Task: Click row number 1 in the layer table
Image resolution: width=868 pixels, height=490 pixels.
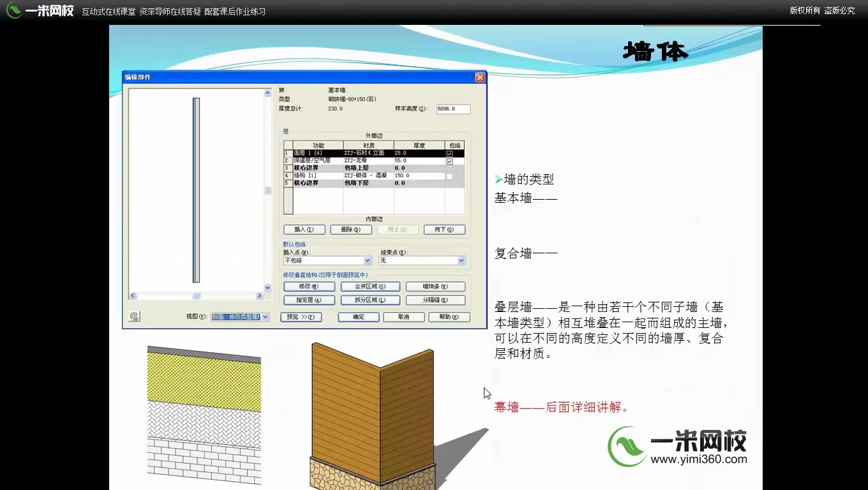Action: coord(288,154)
